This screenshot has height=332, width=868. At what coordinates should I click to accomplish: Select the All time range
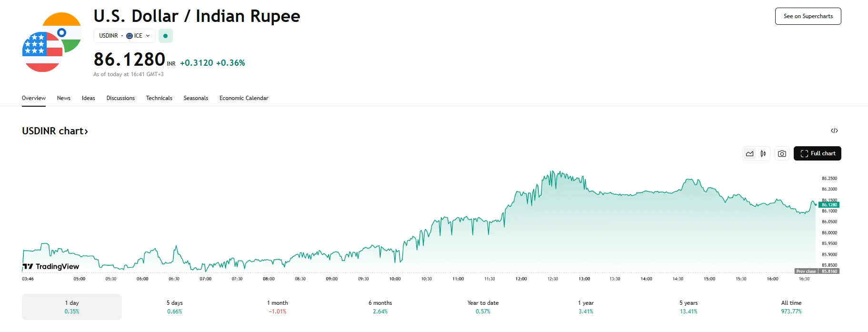791,307
